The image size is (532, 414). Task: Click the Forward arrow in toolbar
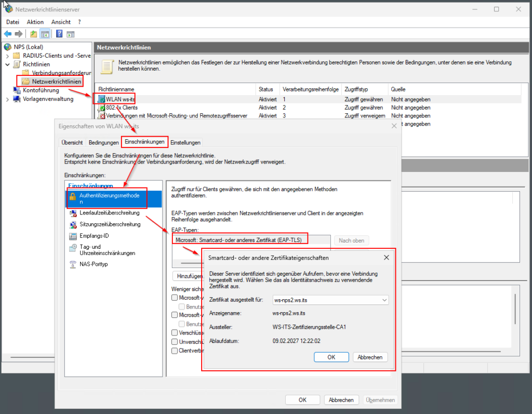(x=19, y=34)
